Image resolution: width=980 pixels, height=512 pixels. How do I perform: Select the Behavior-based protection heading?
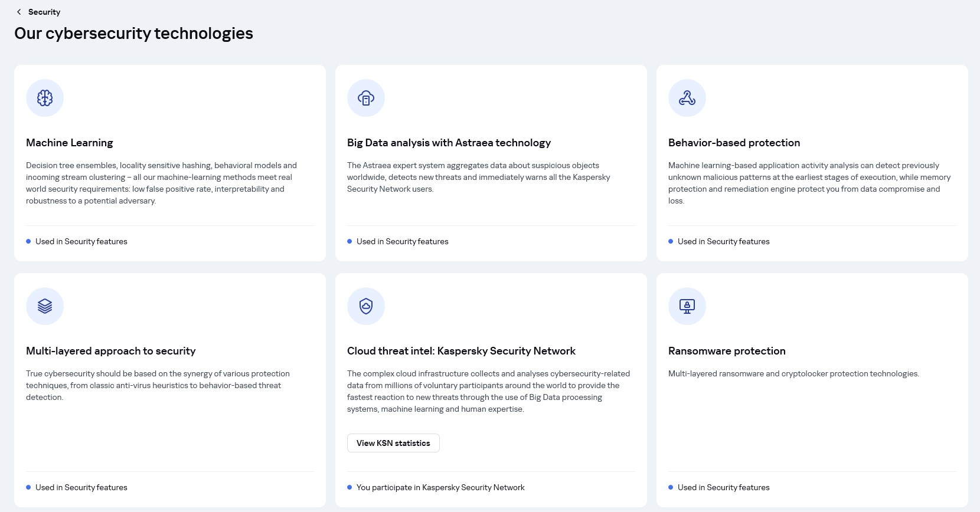pyautogui.click(x=734, y=143)
